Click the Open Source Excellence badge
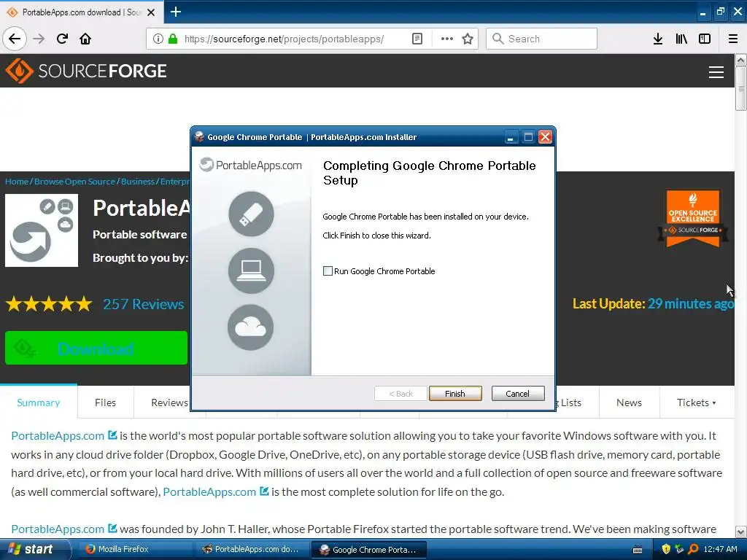The height and width of the screenshot is (560, 747). [693, 219]
